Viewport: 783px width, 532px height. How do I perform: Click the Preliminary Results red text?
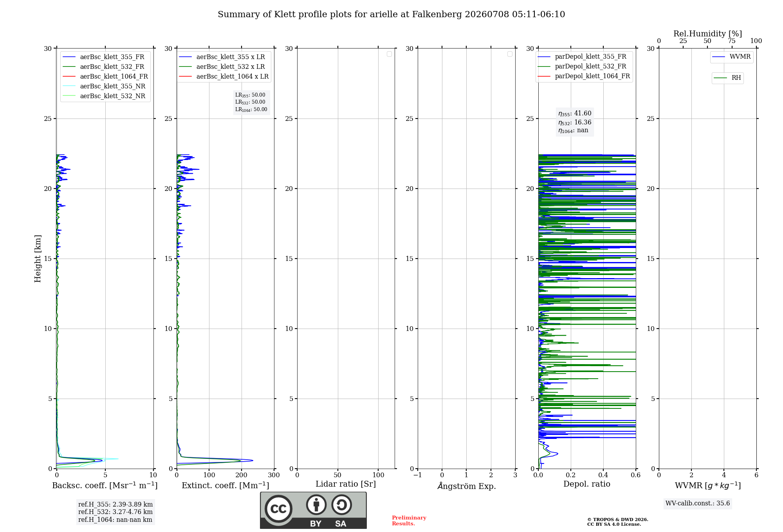(x=409, y=521)
